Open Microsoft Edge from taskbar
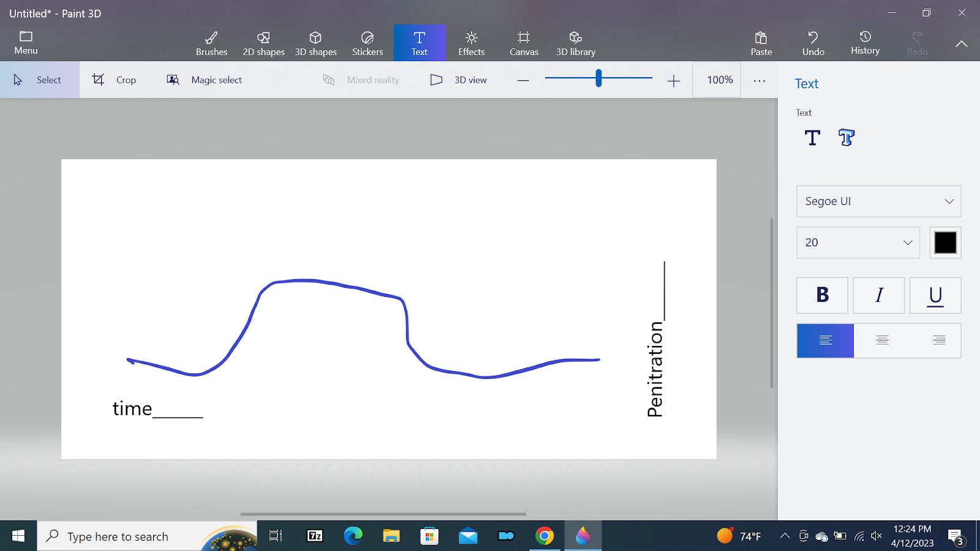 353,536
